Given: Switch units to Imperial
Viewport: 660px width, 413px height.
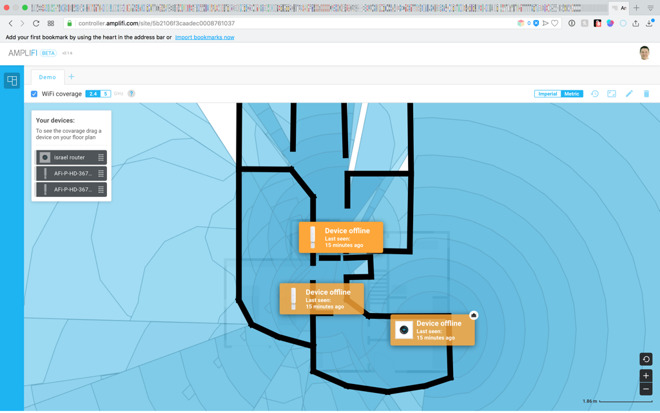Looking at the screenshot, I should coord(548,94).
